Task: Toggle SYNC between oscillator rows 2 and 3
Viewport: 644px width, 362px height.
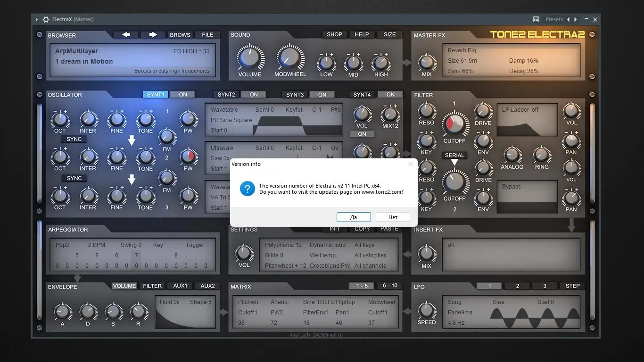Action: click(74, 178)
